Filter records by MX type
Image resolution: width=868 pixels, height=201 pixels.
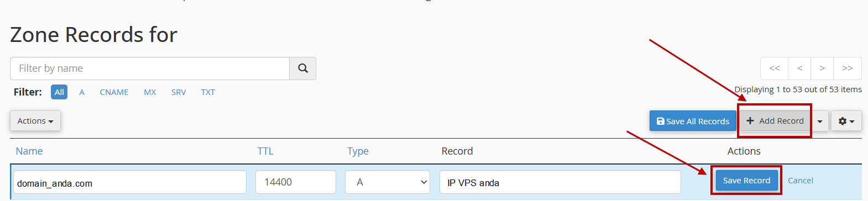click(x=150, y=92)
